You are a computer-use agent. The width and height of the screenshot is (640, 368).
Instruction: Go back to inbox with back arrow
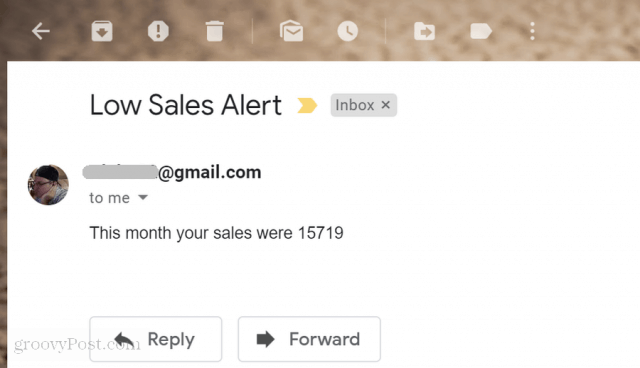coord(41,31)
